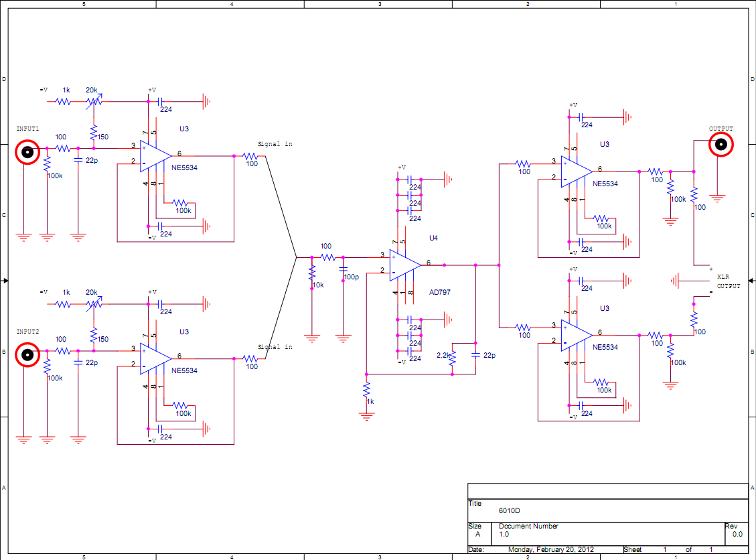Viewport: 756px width, 560px height.
Task: Click the OUTPUT label above connector
Action: [721, 129]
